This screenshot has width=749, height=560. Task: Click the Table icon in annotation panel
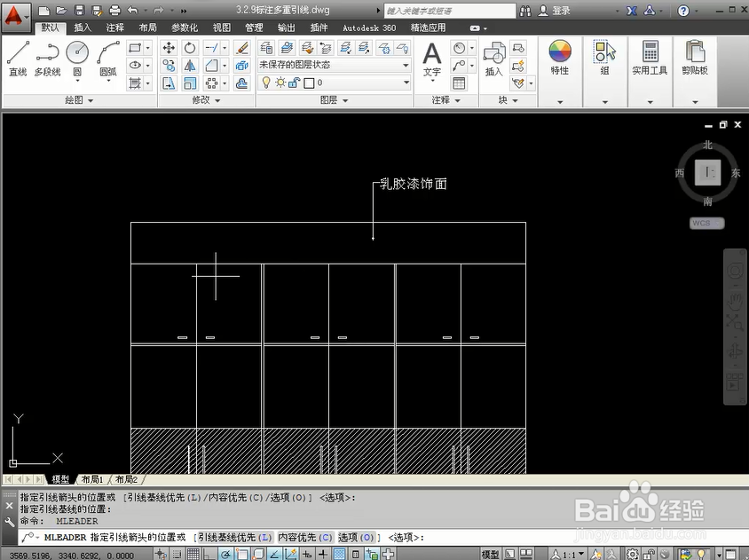[459, 83]
